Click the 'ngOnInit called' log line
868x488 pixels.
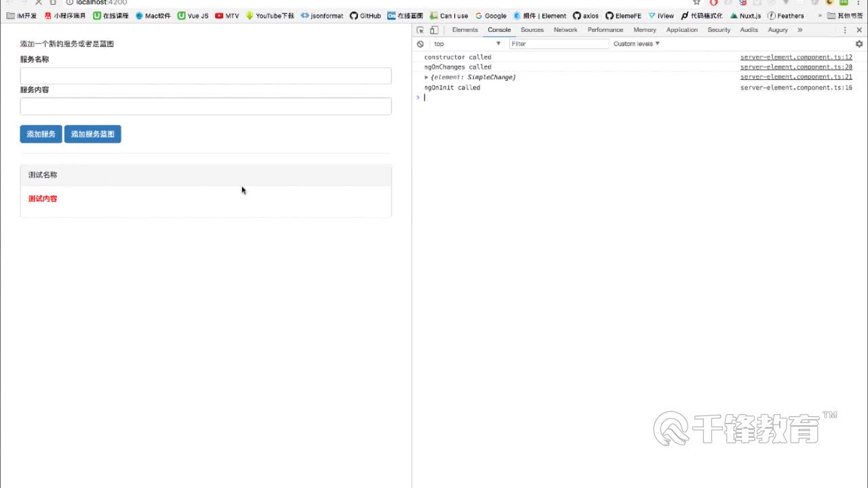tap(452, 87)
